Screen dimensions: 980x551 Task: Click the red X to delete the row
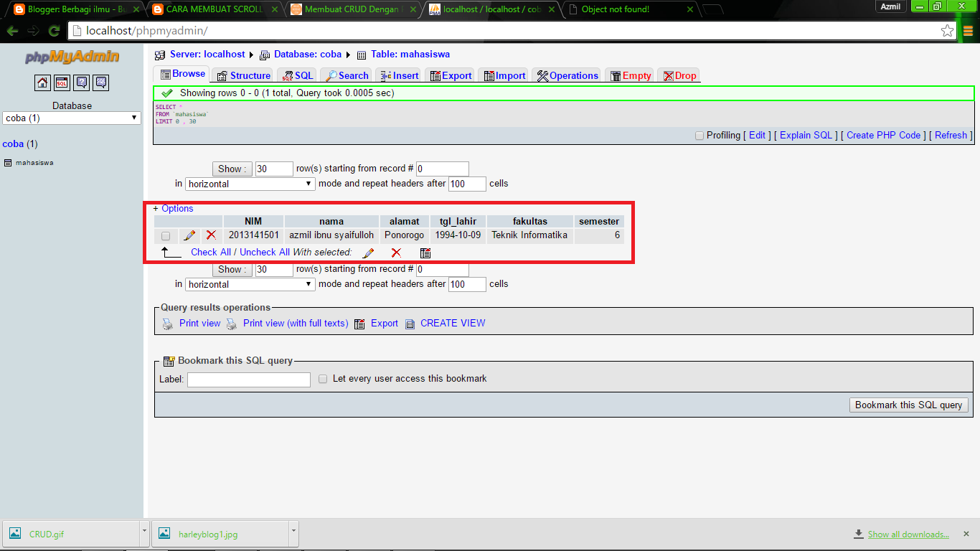pos(211,235)
